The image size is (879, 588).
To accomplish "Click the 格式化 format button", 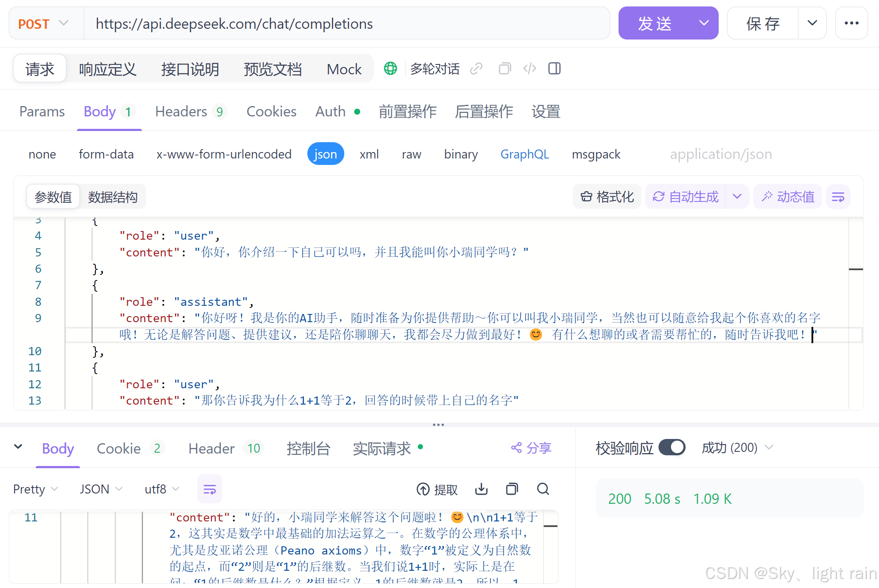I will (x=607, y=197).
